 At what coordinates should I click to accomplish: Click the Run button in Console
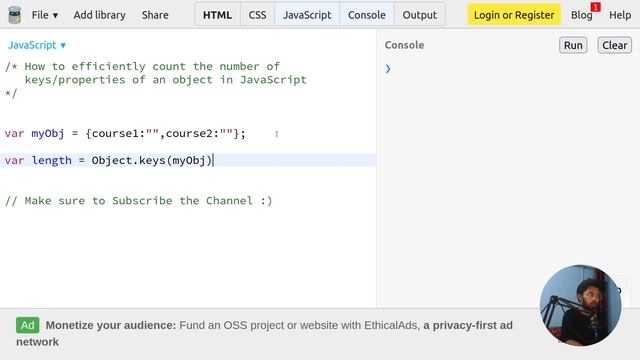tap(573, 45)
